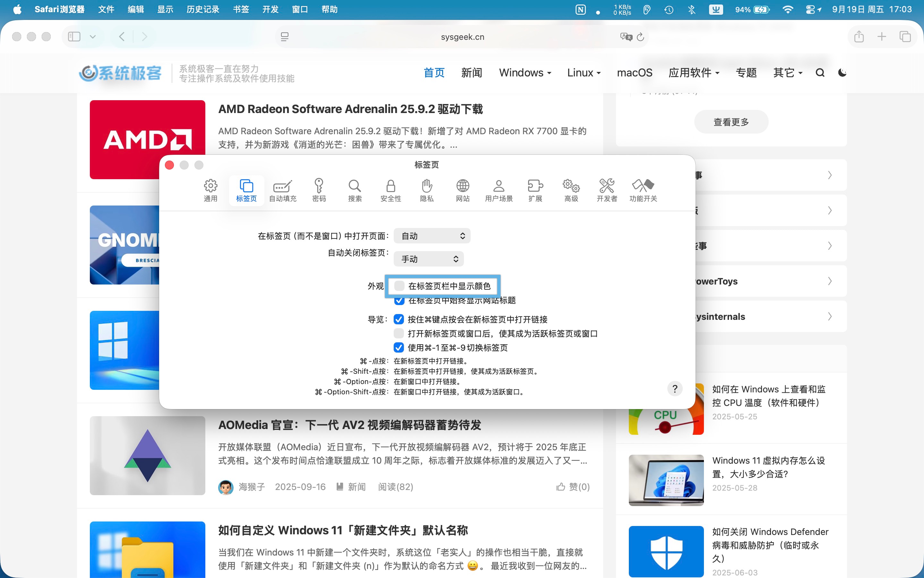Open the 窗口 menu in menu bar

pyautogui.click(x=300, y=10)
